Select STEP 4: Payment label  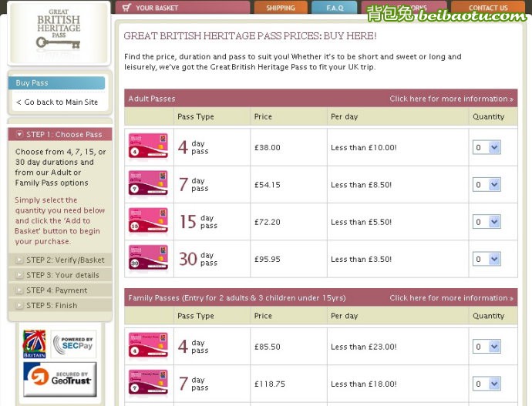coord(56,290)
